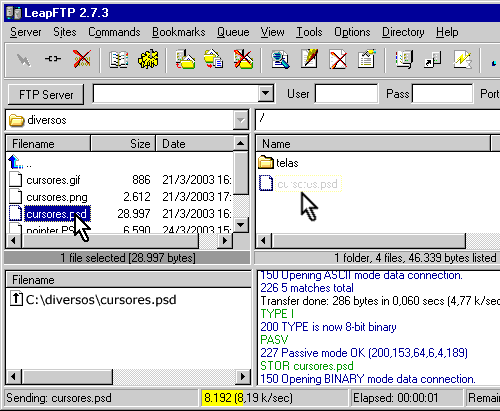
Task: Click the local list scroll right arrow
Action: click(x=225, y=240)
